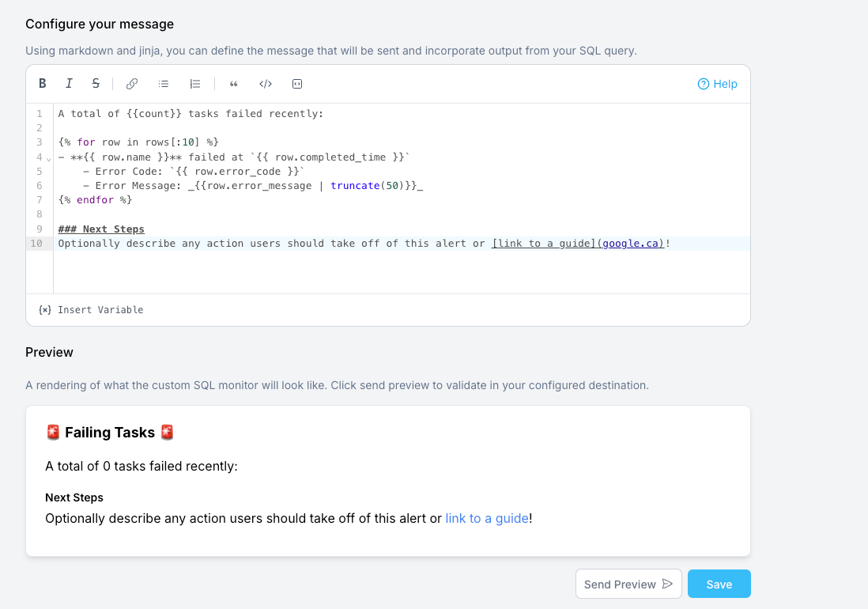Insert a bulleted list
868x609 pixels.
(x=164, y=84)
